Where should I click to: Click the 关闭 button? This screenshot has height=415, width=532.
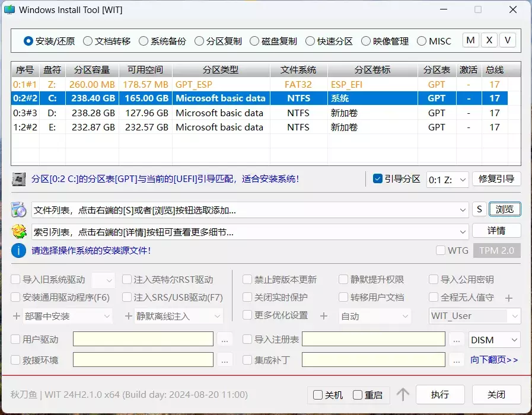(x=496, y=394)
